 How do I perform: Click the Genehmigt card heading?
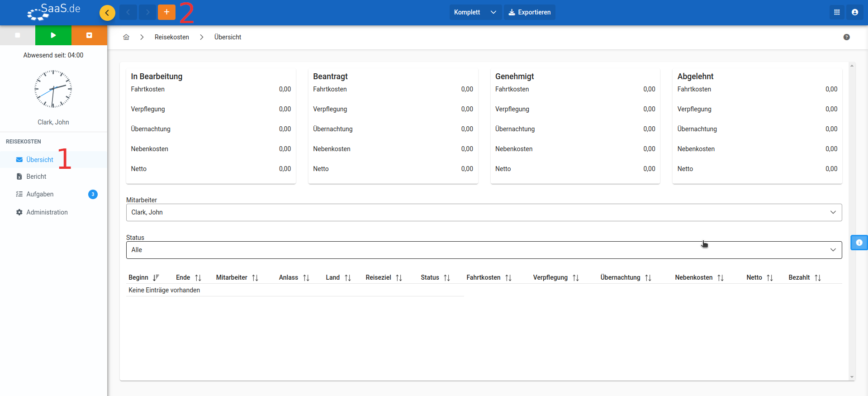[514, 76]
